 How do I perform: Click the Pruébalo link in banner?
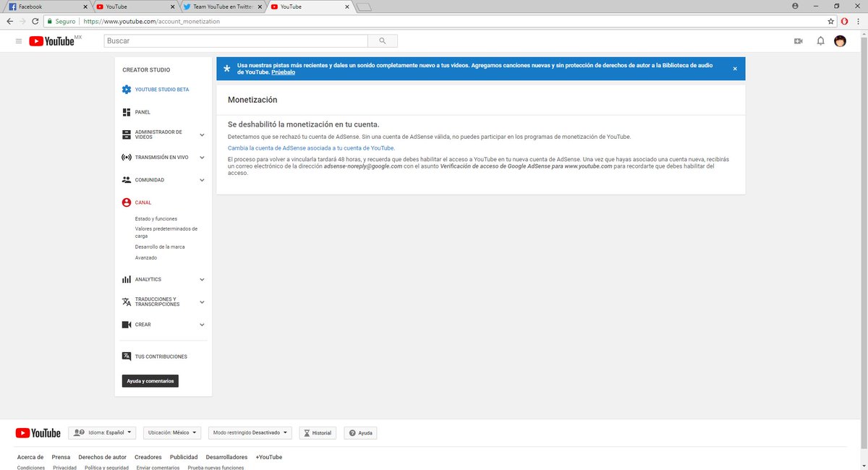click(x=284, y=72)
